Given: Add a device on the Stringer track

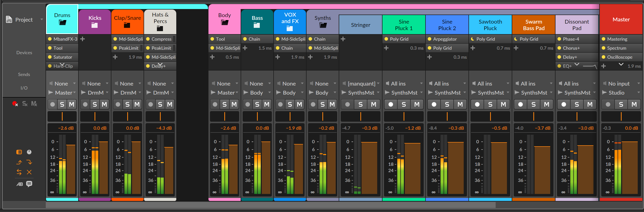Looking at the screenshot, I should pyautogui.click(x=343, y=39).
